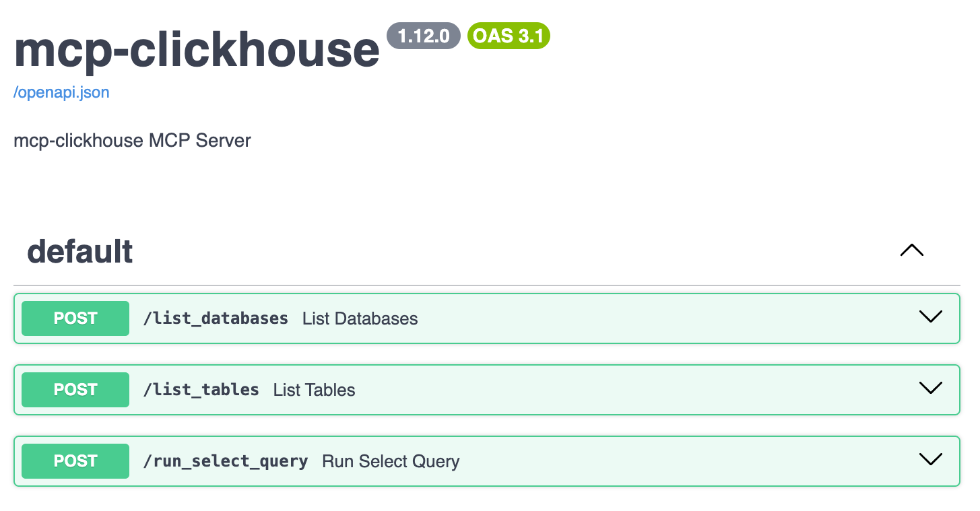This screenshot has width=980, height=511.
Task: Click the POST badge on /list_databases
Action: point(75,318)
